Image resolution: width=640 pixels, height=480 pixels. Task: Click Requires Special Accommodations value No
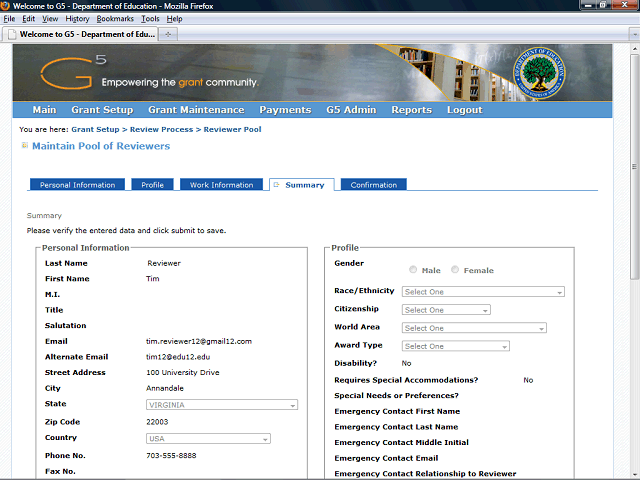coord(528,380)
